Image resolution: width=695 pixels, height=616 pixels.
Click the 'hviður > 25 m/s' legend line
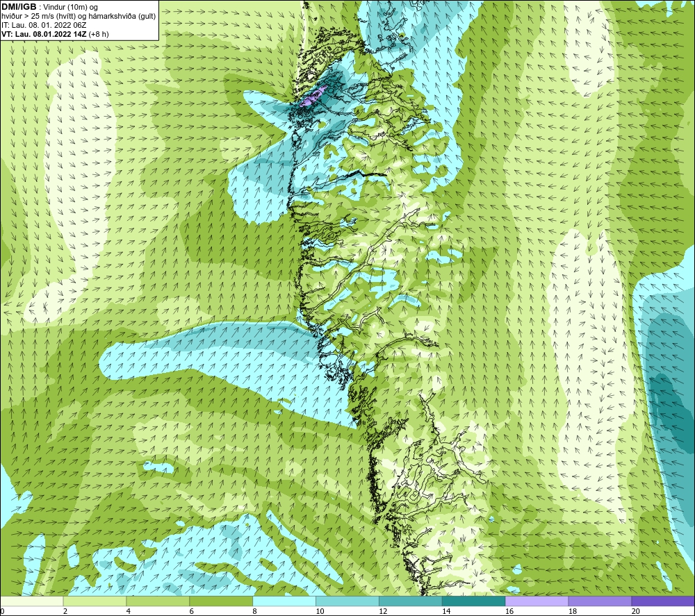[79, 17]
